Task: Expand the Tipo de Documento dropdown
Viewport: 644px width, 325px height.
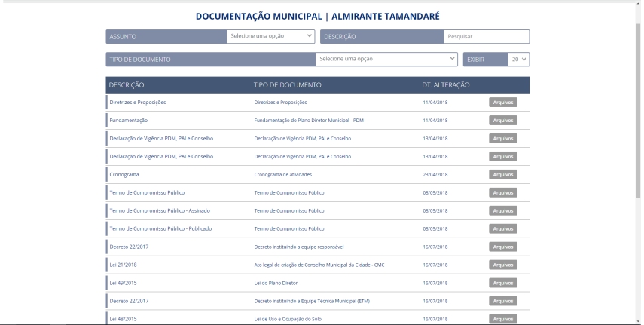Action: [386, 59]
